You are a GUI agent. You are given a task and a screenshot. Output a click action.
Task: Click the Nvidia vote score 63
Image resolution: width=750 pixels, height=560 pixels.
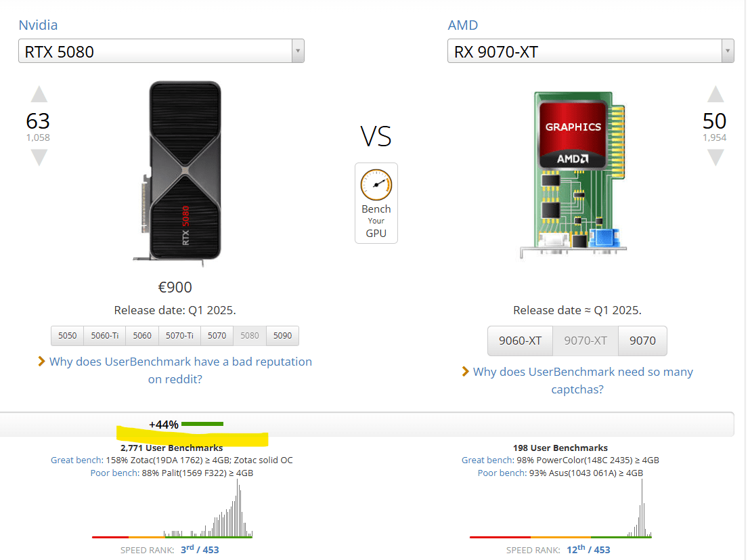click(38, 121)
